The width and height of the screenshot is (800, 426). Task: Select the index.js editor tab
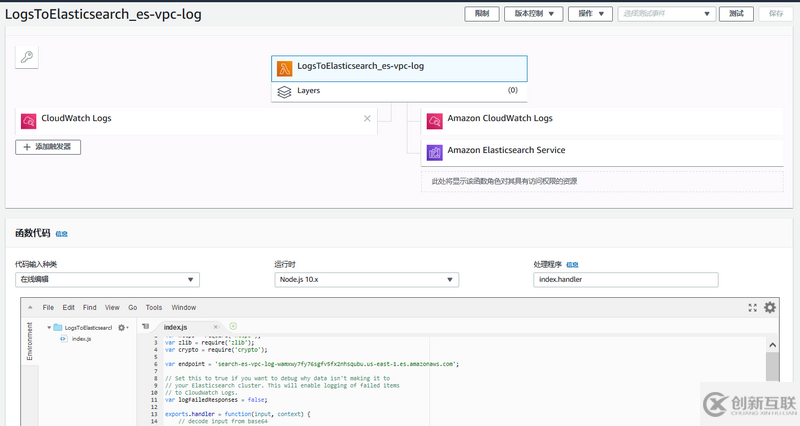click(x=187, y=327)
